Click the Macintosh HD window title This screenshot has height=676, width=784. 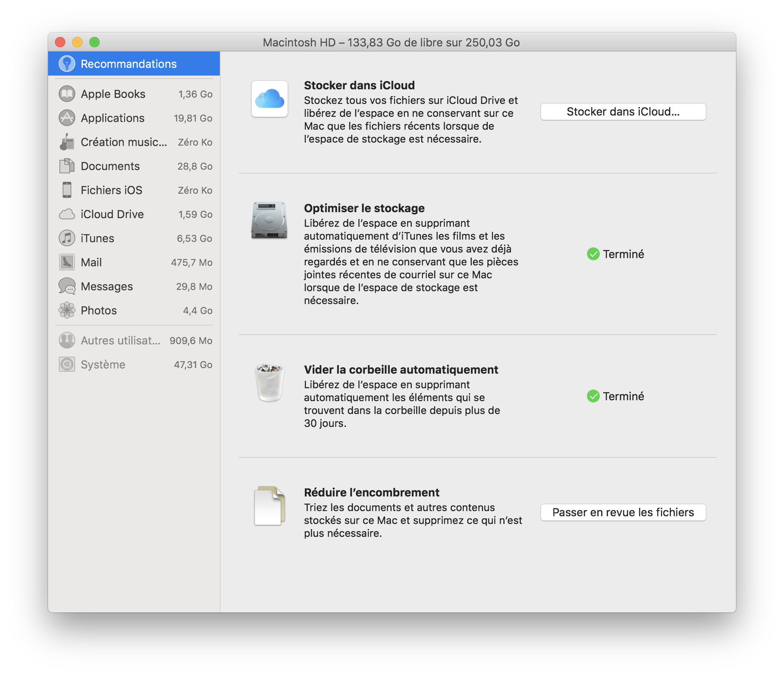391,43
